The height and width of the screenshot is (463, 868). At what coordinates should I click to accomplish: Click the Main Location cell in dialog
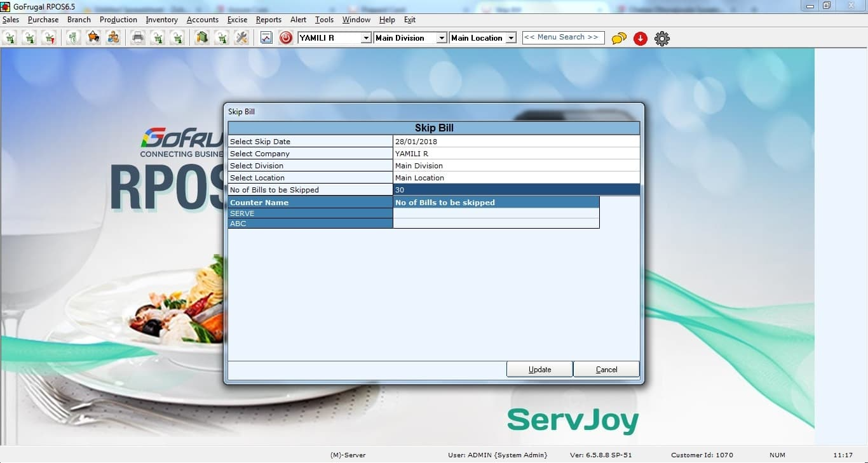point(517,178)
